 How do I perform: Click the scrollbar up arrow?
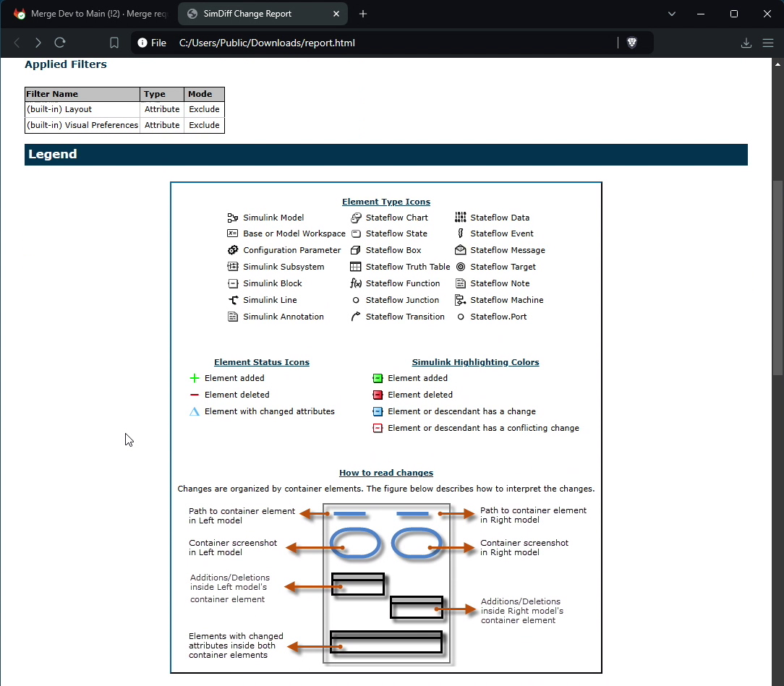[777, 64]
